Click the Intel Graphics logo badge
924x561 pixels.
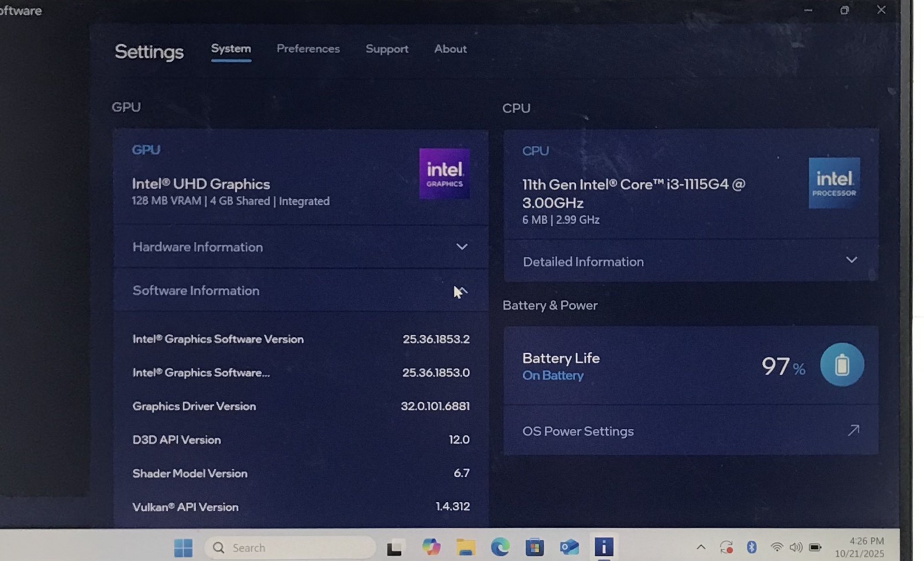click(x=444, y=174)
